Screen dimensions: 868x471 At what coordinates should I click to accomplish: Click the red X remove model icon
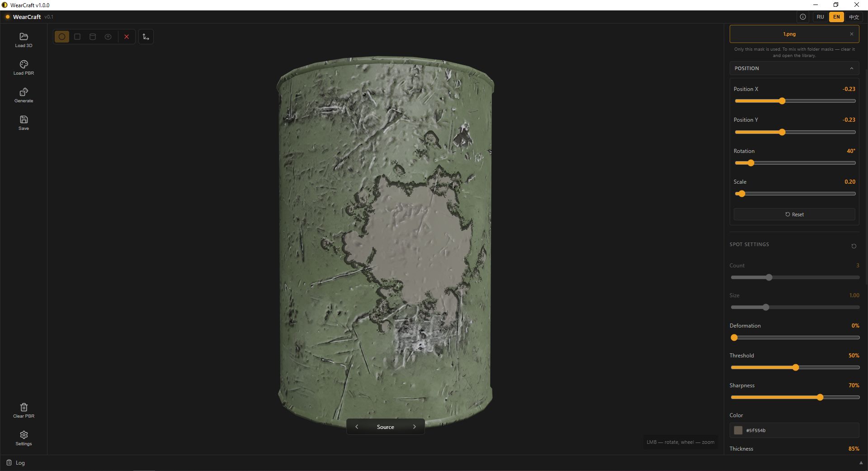coord(127,37)
